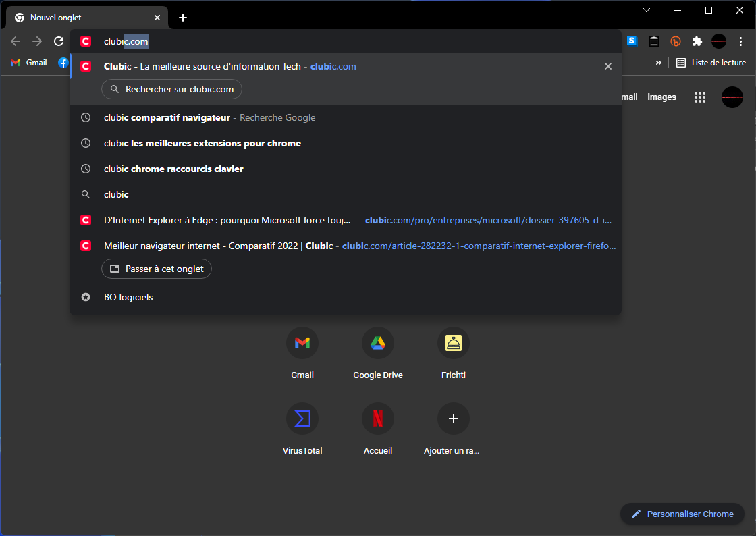Select the plain clubic search suggestion

point(345,194)
